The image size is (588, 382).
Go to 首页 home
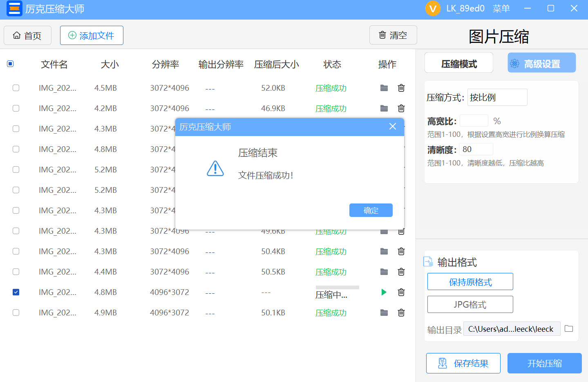pyautogui.click(x=27, y=36)
